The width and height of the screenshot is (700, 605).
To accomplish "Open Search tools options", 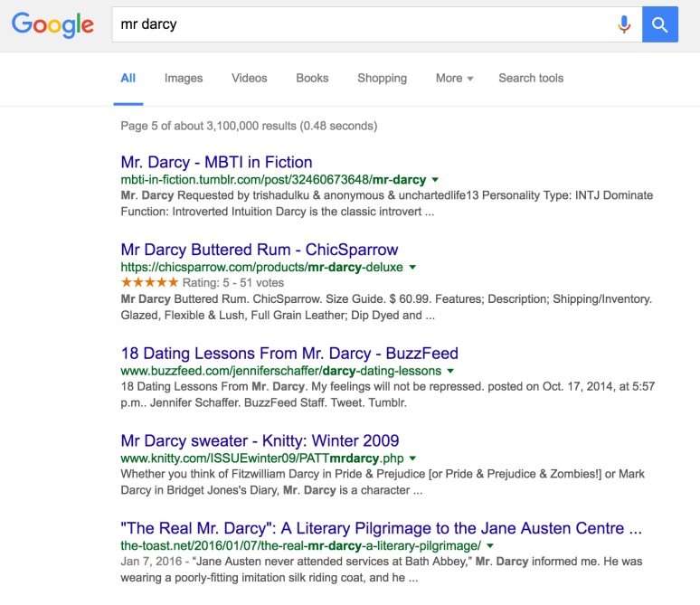I will (531, 78).
